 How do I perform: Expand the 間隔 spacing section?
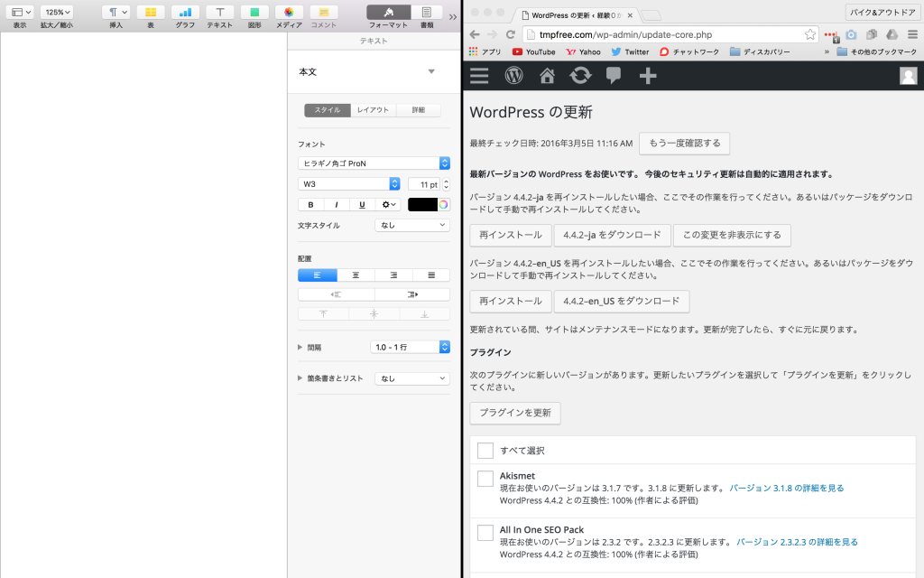300,348
